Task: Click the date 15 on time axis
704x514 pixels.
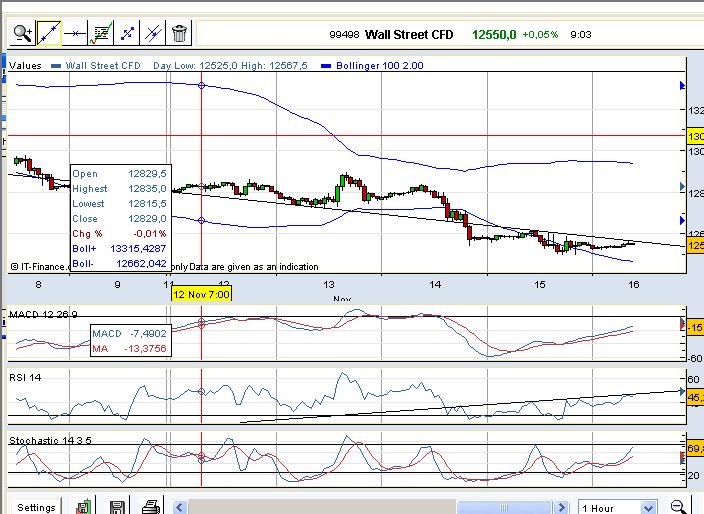Action: click(x=540, y=284)
